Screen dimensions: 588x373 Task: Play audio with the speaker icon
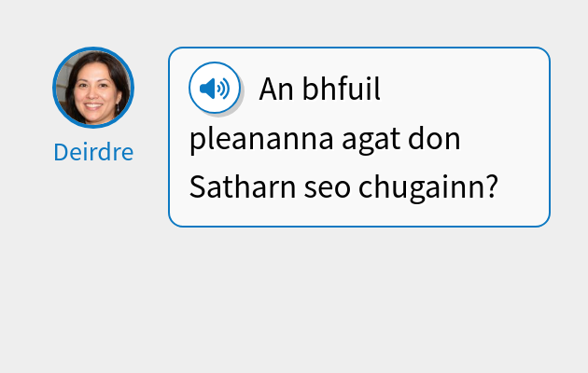point(215,89)
